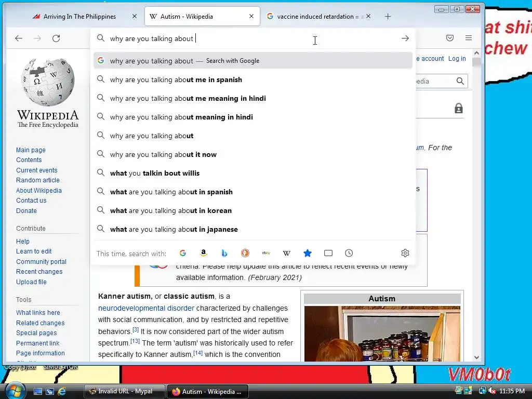Search this time with Google icon
532x399 pixels.
tap(183, 253)
